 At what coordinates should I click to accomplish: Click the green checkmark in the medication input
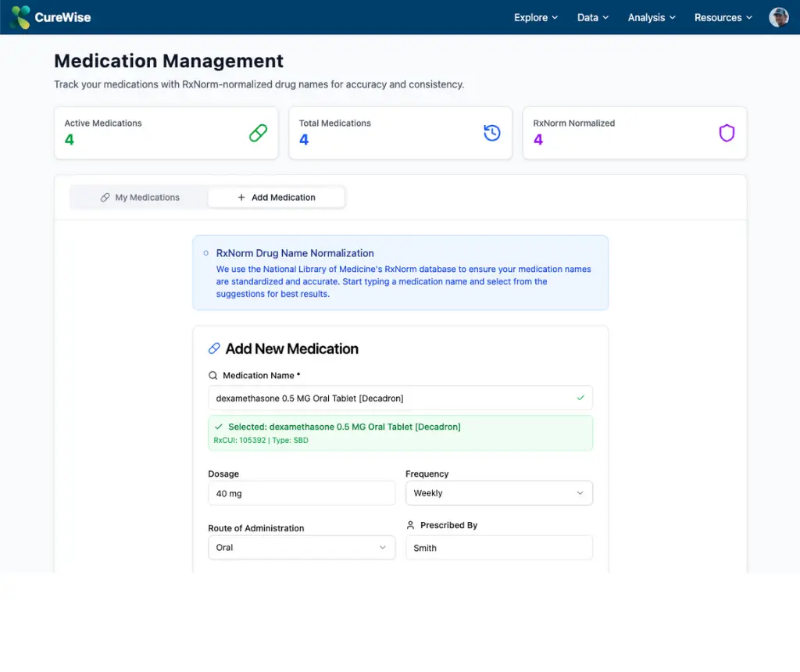pos(581,397)
